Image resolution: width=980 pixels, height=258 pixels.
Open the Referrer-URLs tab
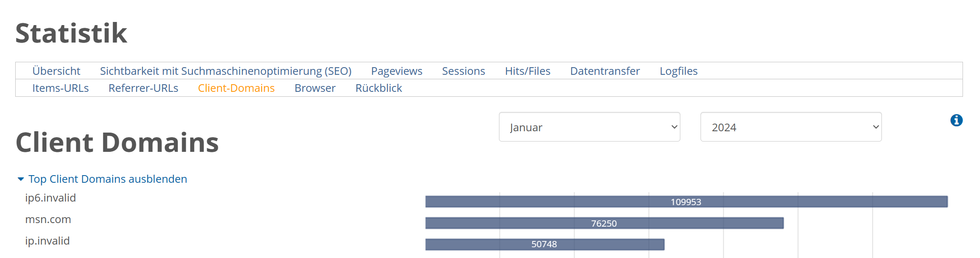coord(143,88)
